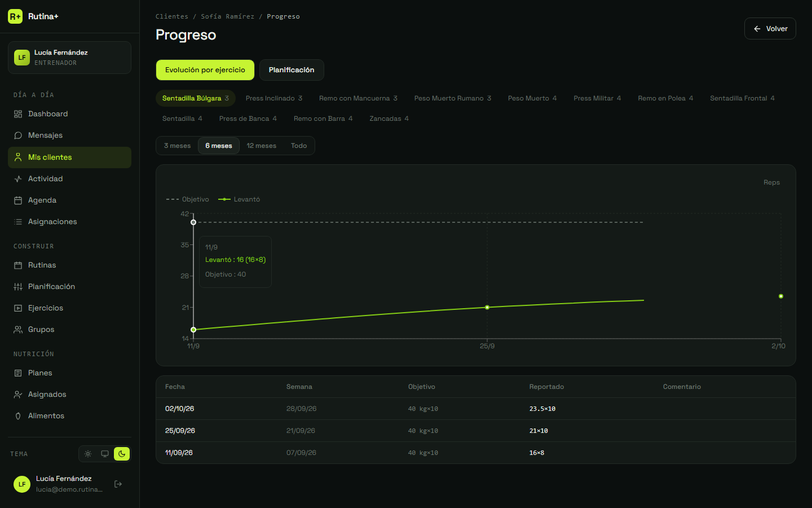812x508 pixels.
Task: Open Planificación sliders icon in sidebar
Action: (18, 287)
